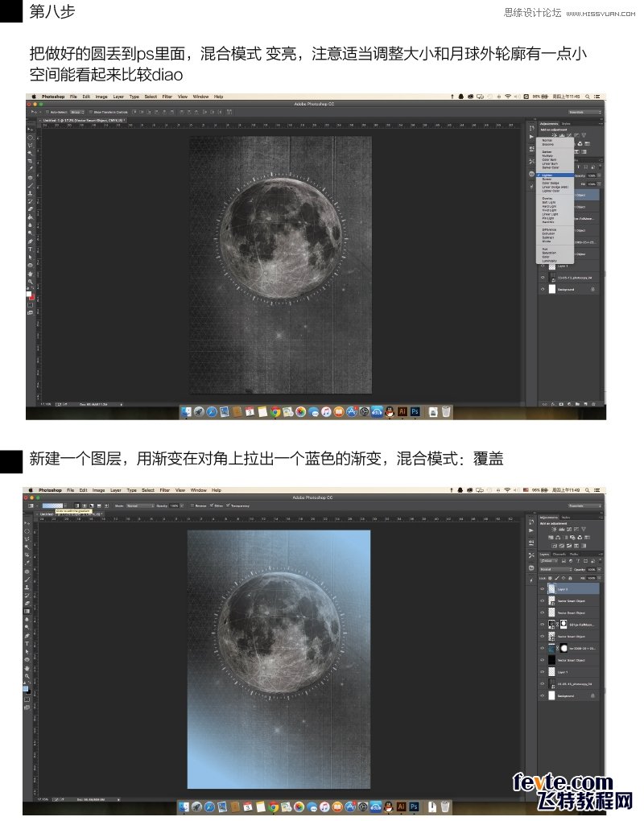Image resolution: width=644 pixels, height=821 pixels.
Task: Open Group dropdown in upper options bar
Action: tap(77, 112)
